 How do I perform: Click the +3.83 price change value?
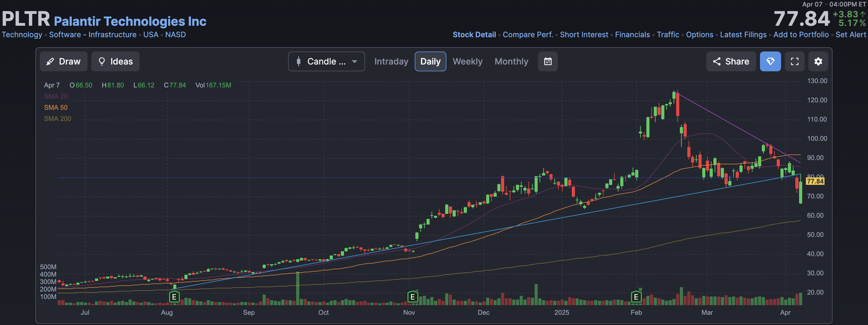tap(845, 14)
